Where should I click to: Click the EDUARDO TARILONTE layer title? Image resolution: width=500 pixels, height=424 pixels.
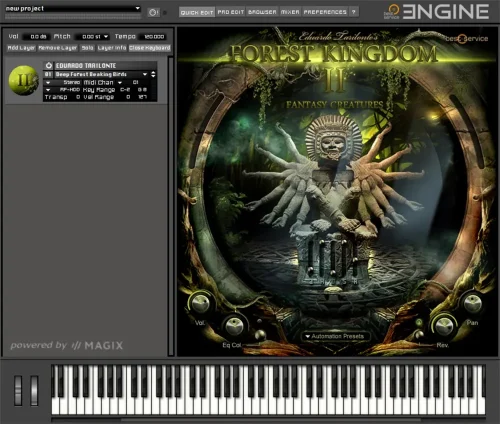pyautogui.click(x=86, y=66)
